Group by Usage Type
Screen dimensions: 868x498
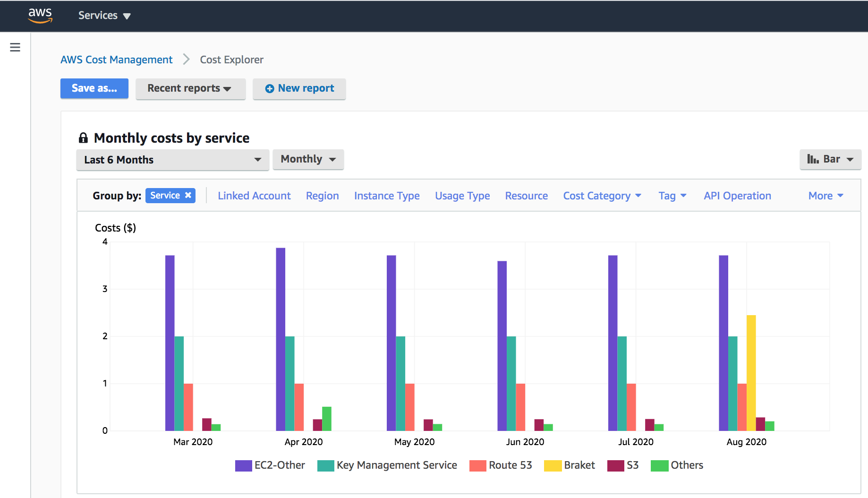[x=462, y=196]
